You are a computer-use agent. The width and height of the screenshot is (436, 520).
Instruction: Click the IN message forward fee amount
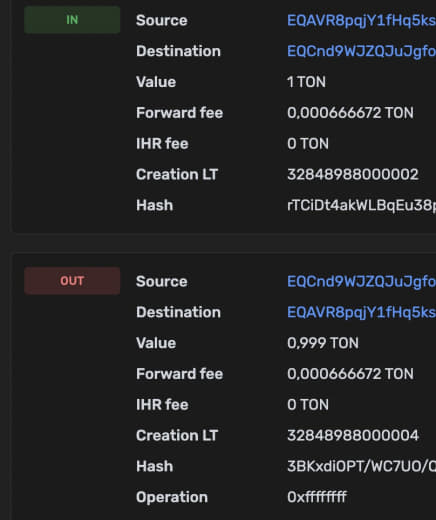pos(350,113)
